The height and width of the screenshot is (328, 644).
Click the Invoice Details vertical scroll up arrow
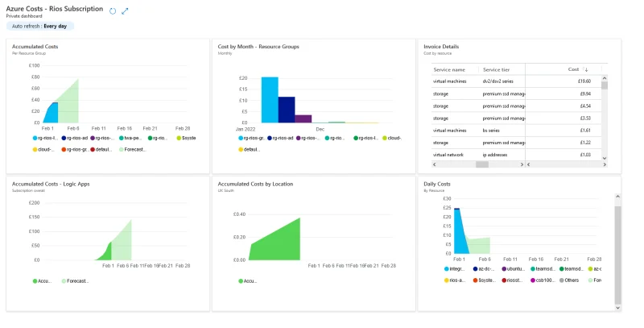pyautogui.click(x=605, y=78)
